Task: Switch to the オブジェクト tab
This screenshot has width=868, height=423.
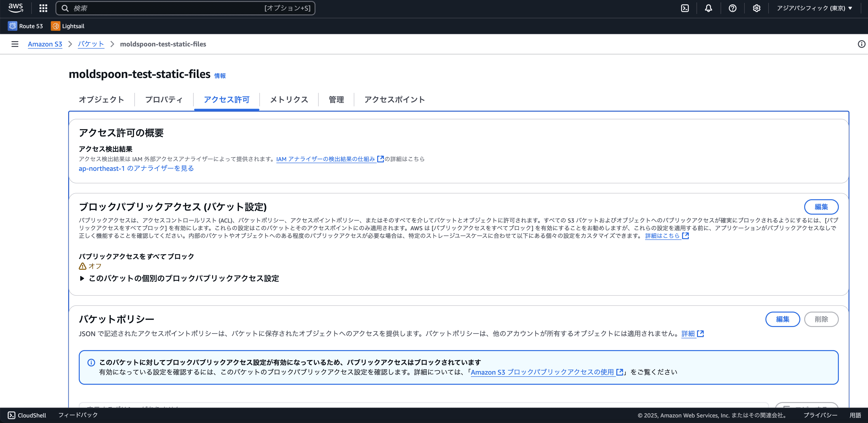Action: pos(101,100)
